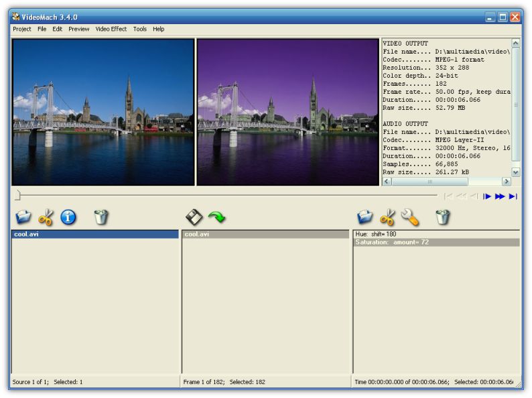Click the floppy disk save output icon
532x398 pixels.
coord(194,217)
